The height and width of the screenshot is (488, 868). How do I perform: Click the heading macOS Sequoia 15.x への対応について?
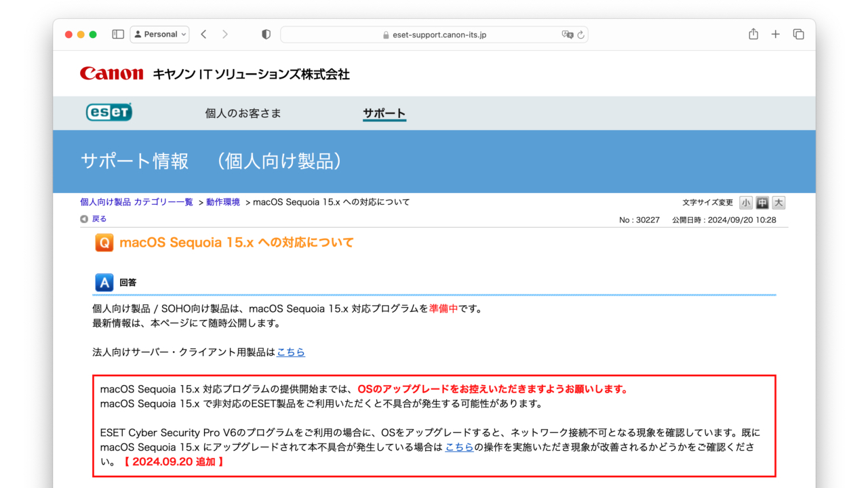tap(237, 243)
